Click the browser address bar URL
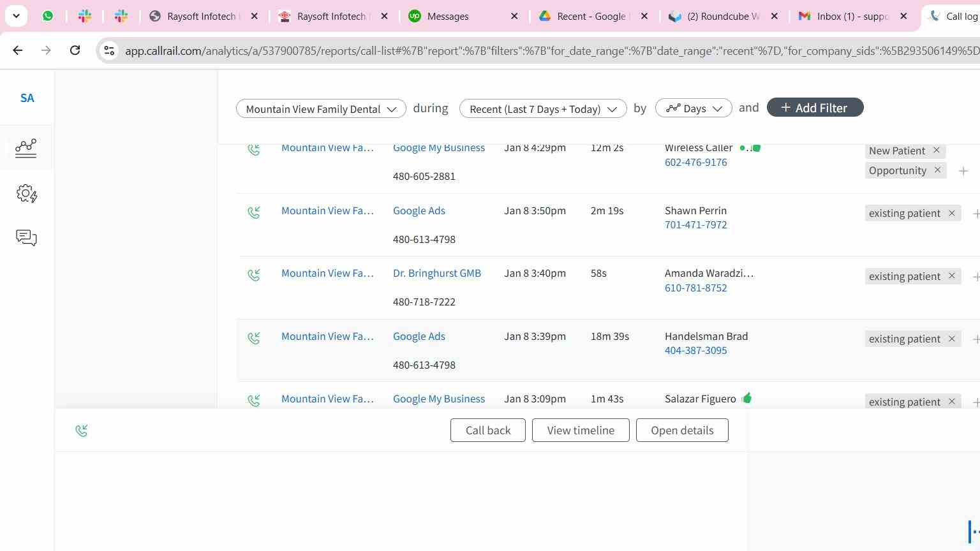This screenshot has width=980, height=551. click(x=552, y=51)
